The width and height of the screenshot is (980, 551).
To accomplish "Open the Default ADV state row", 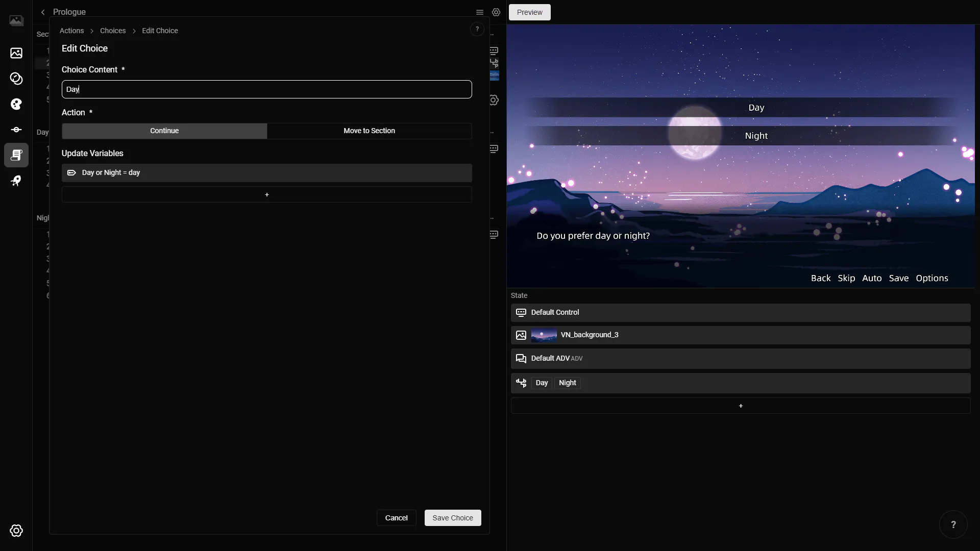I will [x=741, y=359].
